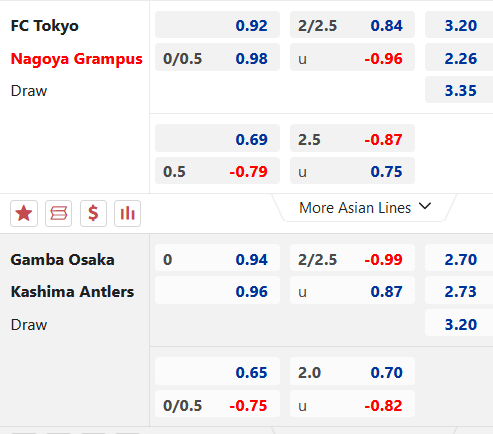Click the Nagoya Grampus team name
Screen dimensions: 493x434
point(77,59)
